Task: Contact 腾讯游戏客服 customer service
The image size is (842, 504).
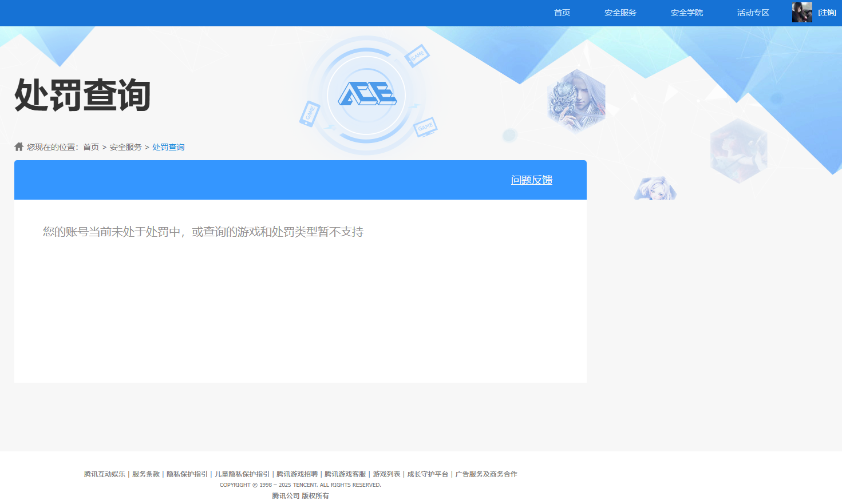Action: 346,474
